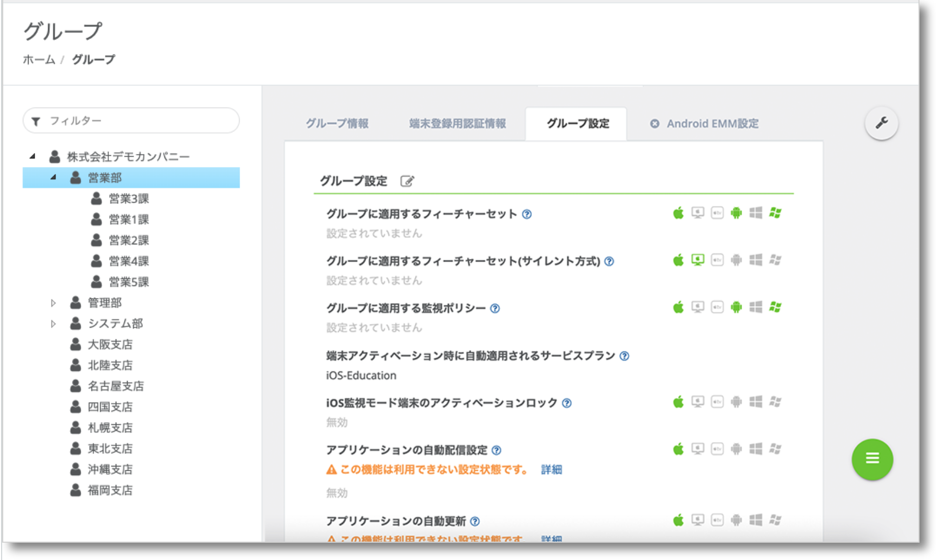
Task: Click the green Android icon in the monitoring policy row
Action: click(736, 308)
